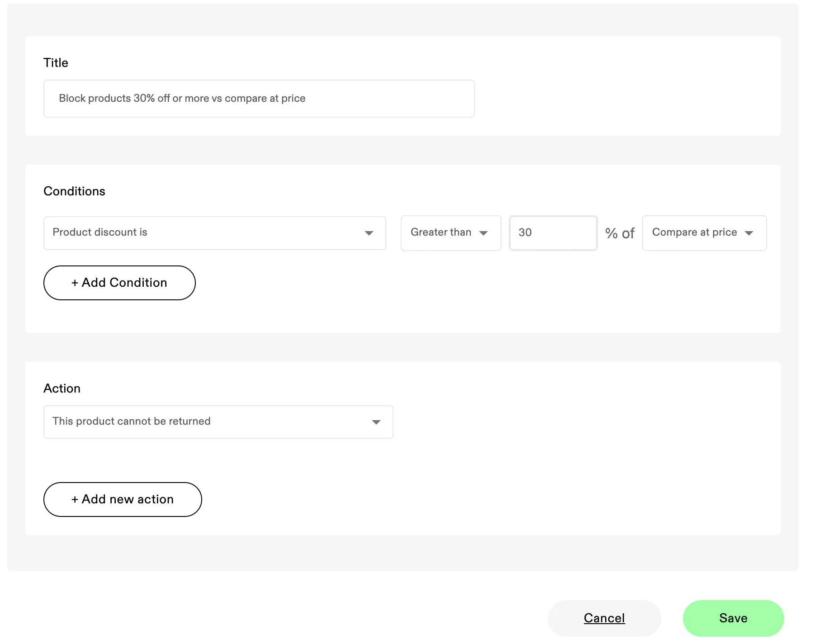Open the 'Product discount is' condition dropdown
Screen dimensions: 815x644
pos(214,233)
